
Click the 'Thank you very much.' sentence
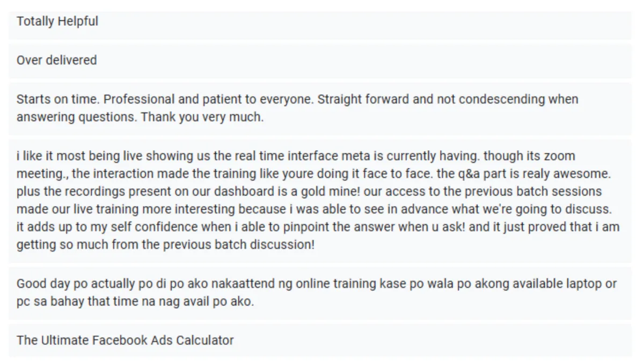202,117
